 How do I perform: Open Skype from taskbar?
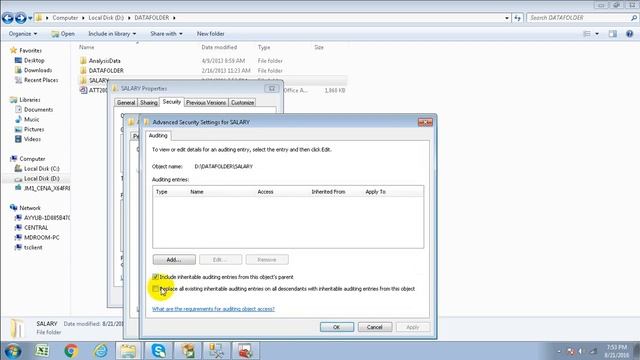coord(158,351)
